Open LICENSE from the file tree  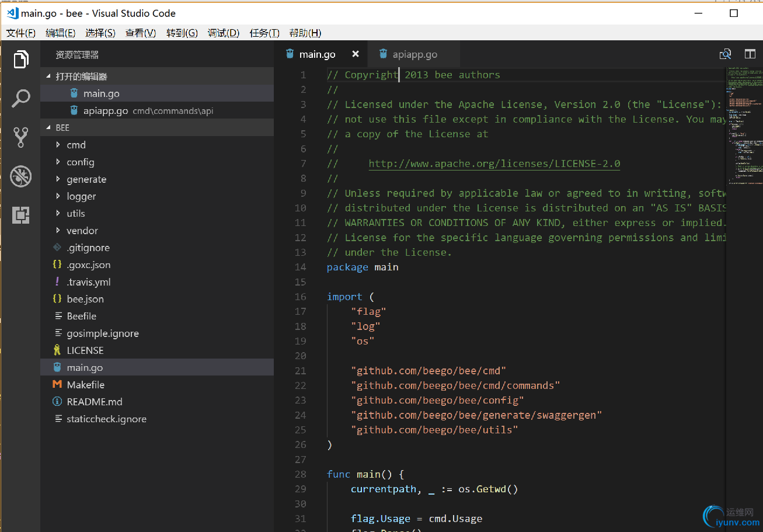pos(157,350)
